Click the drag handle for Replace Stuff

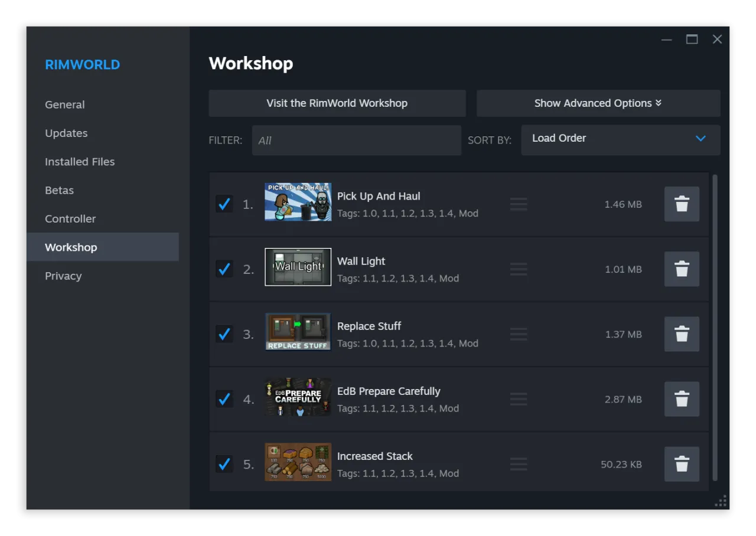click(518, 334)
